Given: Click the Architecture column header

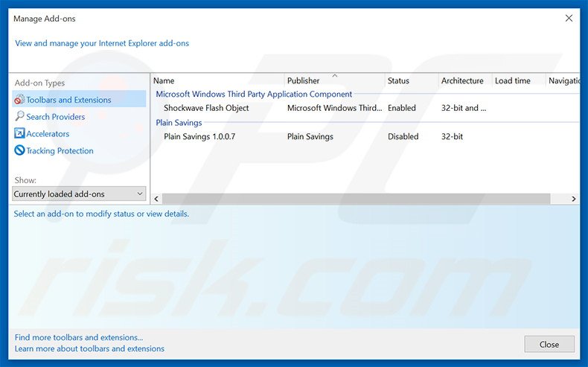Looking at the screenshot, I should pos(462,80).
